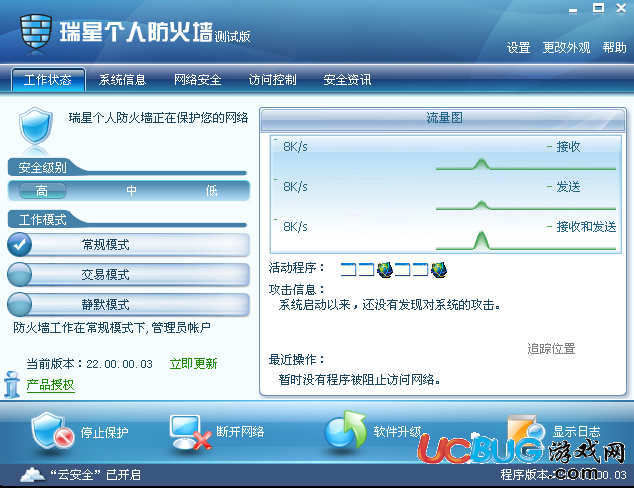Minimize the firewall window
The image size is (634, 488).
[x=573, y=10]
